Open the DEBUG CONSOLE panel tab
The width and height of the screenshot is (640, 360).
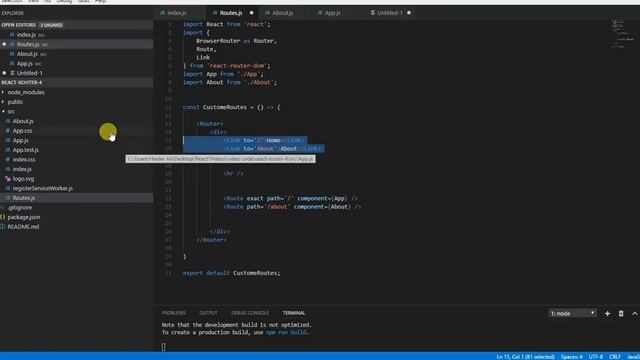pyautogui.click(x=250, y=313)
